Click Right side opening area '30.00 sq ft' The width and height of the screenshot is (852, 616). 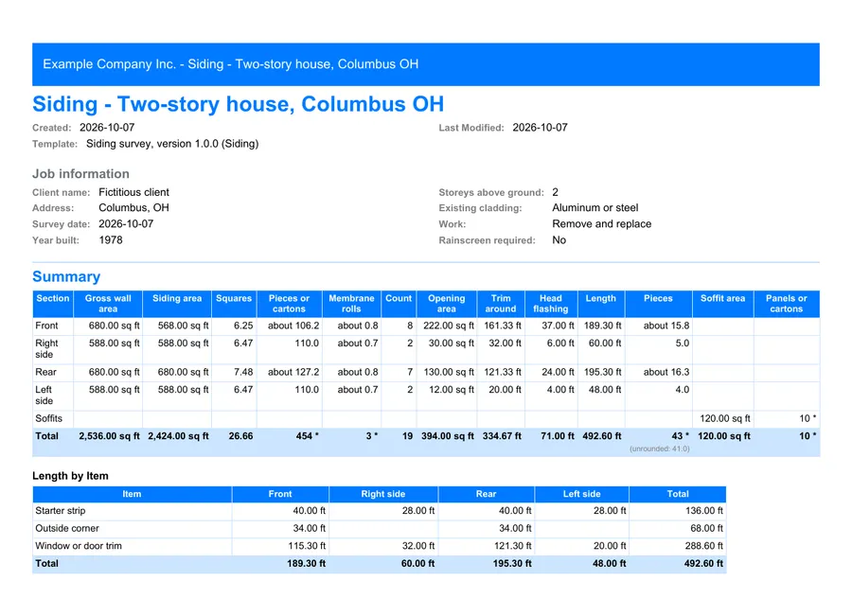pyautogui.click(x=451, y=343)
